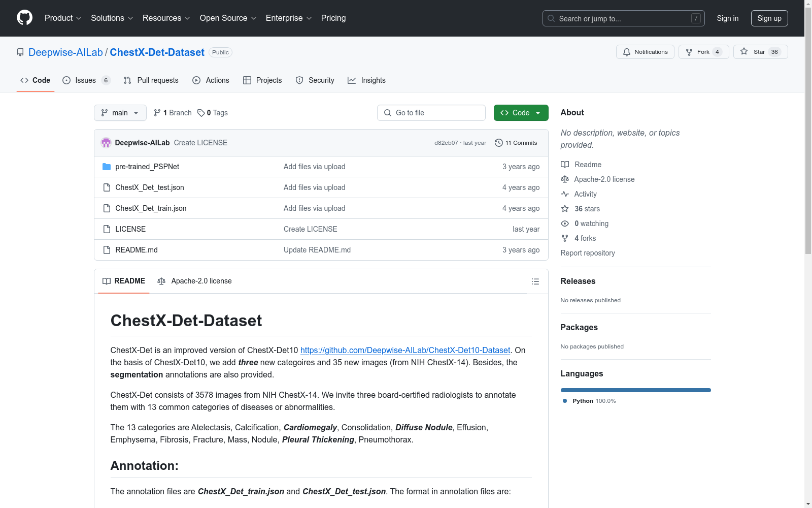This screenshot has height=508, width=812.
Task: Click the tag icon beside 0 Tags
Action: (201, 113)
